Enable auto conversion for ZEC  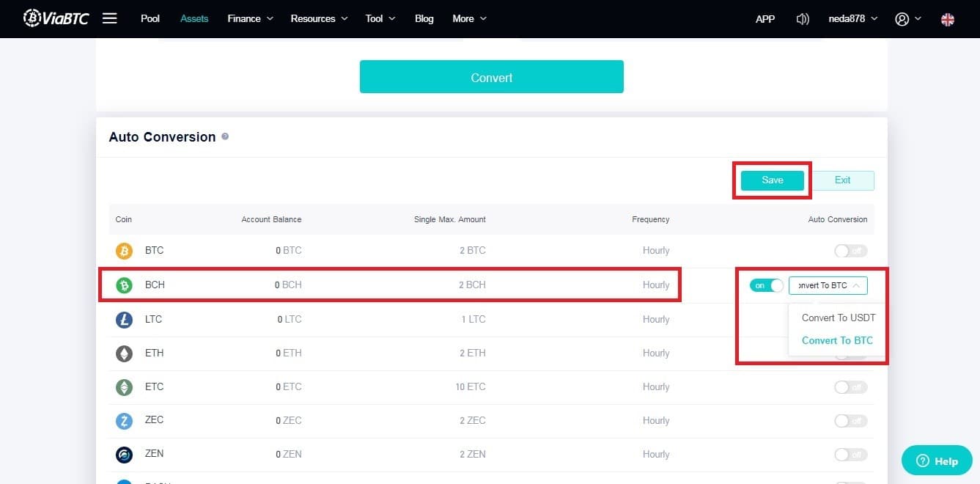[x=850, y=421]
